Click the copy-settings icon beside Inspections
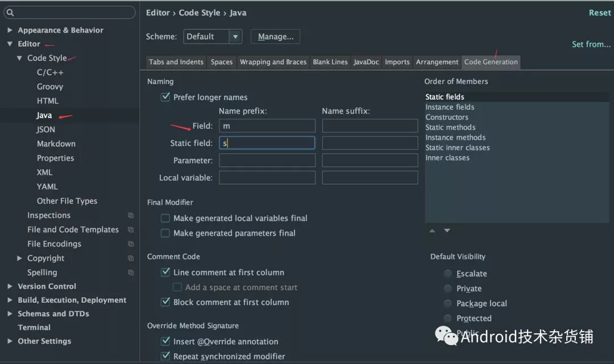 pos(131,215)
